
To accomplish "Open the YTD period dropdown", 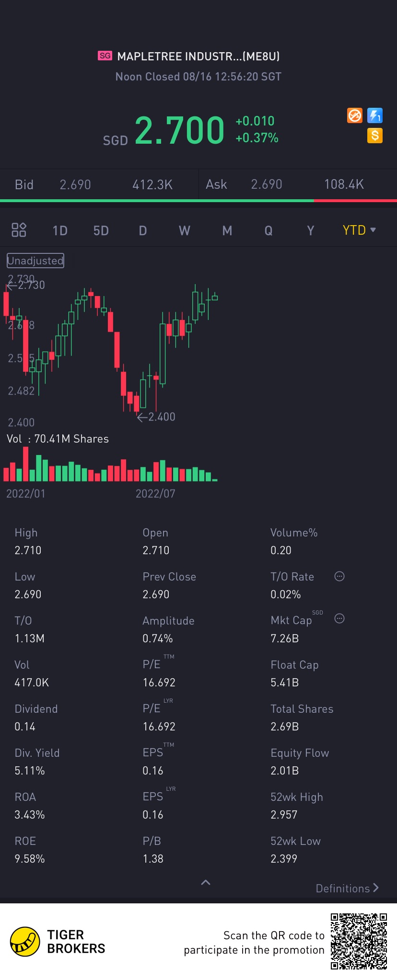I will coord(359,230).
